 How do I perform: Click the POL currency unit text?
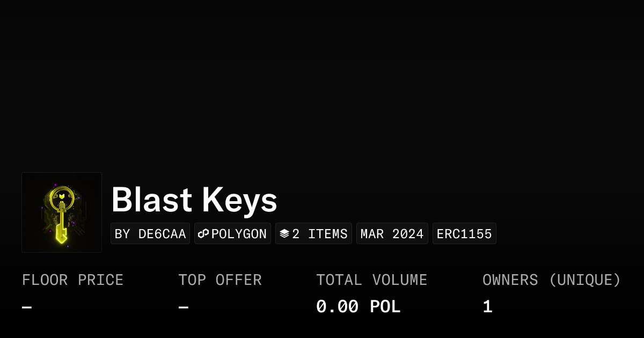pyautogui.click(x=385, y=307)
